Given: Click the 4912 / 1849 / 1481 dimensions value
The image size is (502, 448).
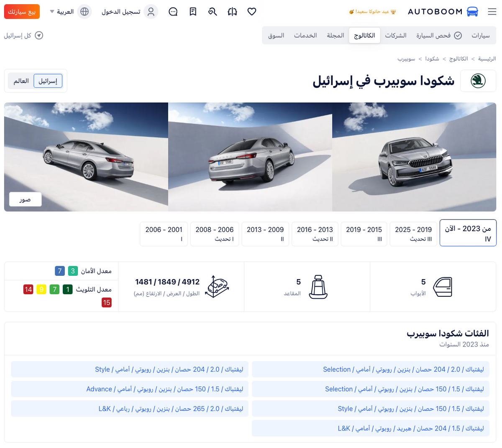Looking at the screenshot, I should click(167, 282).
